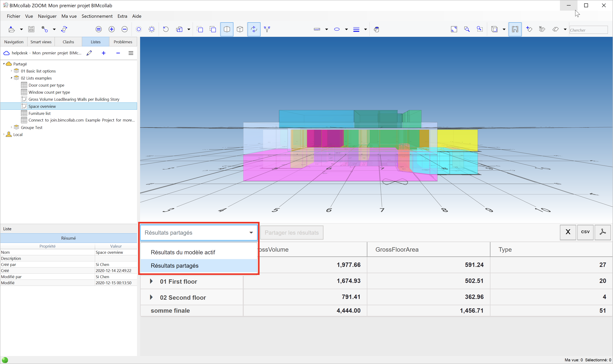Open the Sectionnement menu
This screenshot has width=613, height=364.
[97, 16]
